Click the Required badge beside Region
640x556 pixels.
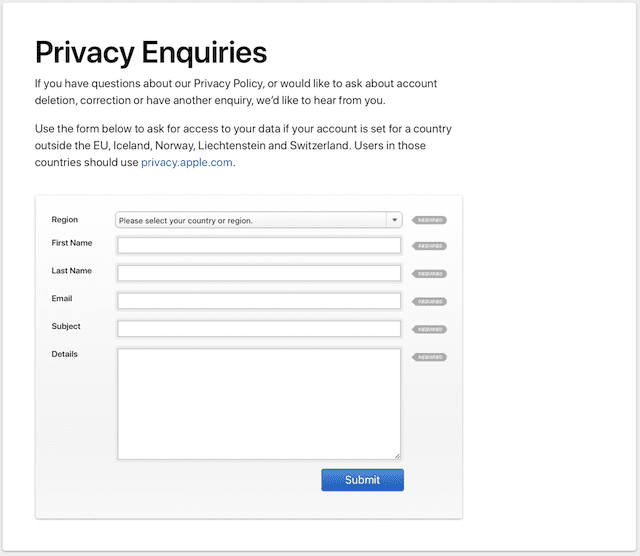(430, 220)
